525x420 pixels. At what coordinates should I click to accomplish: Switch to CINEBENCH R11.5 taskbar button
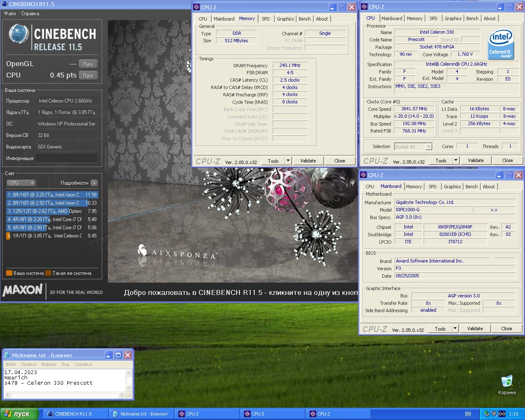tap(75, 414)
